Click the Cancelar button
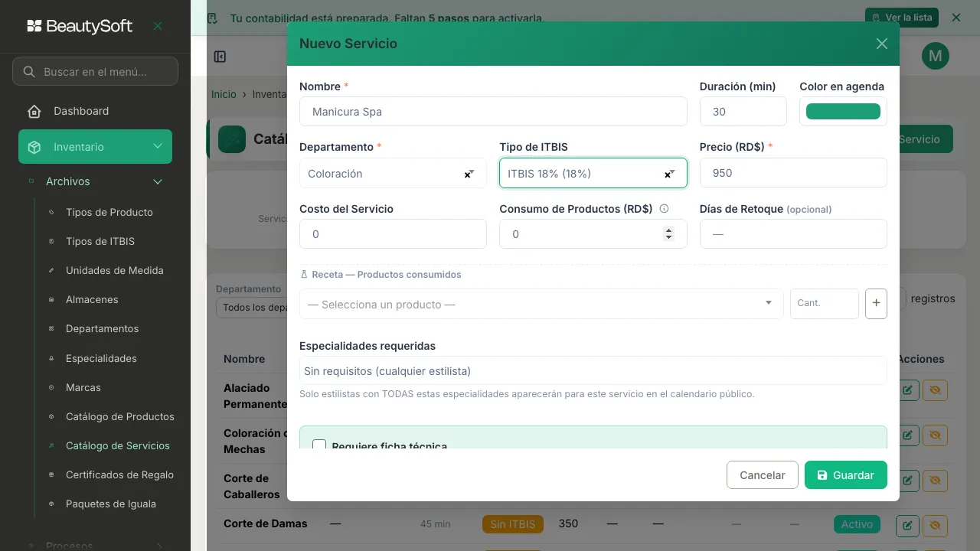 (762, 474)
